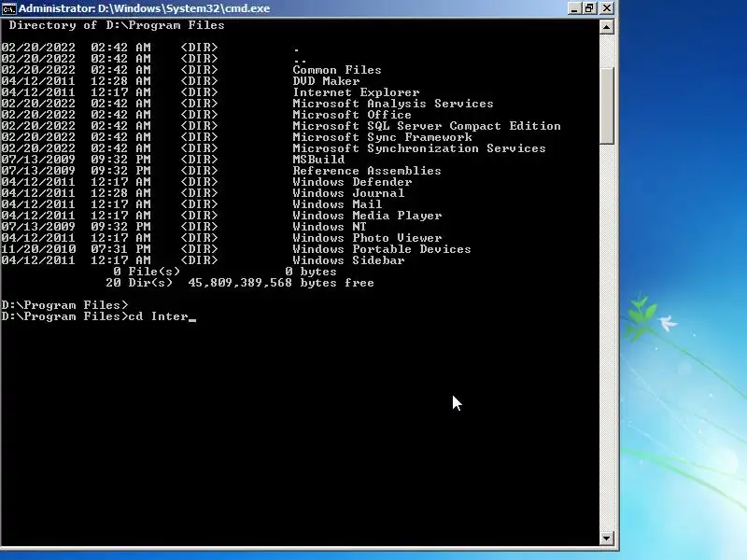Click the '..' parent directory entry
The width and height of the screenshot is (747, 560).
click(x=300, y=59)
